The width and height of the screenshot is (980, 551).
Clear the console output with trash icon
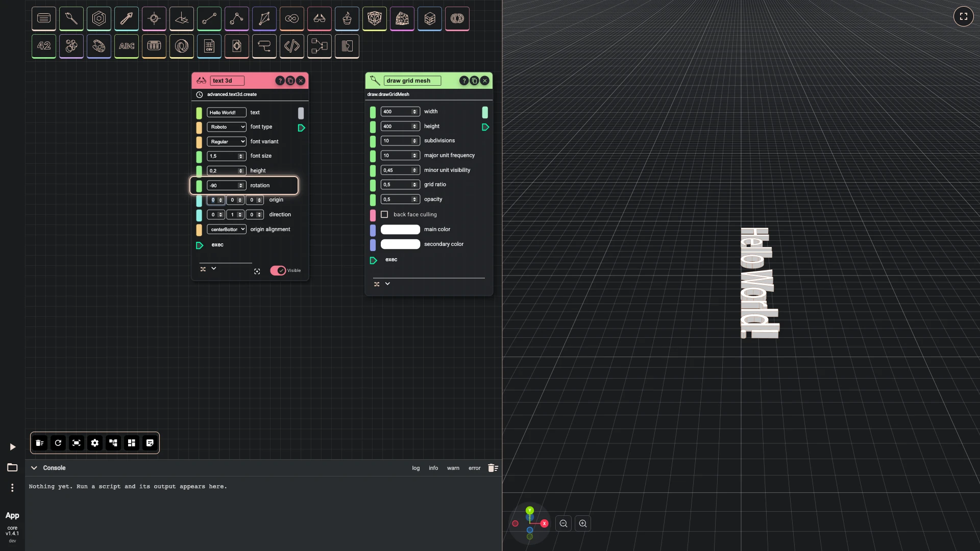493,468
